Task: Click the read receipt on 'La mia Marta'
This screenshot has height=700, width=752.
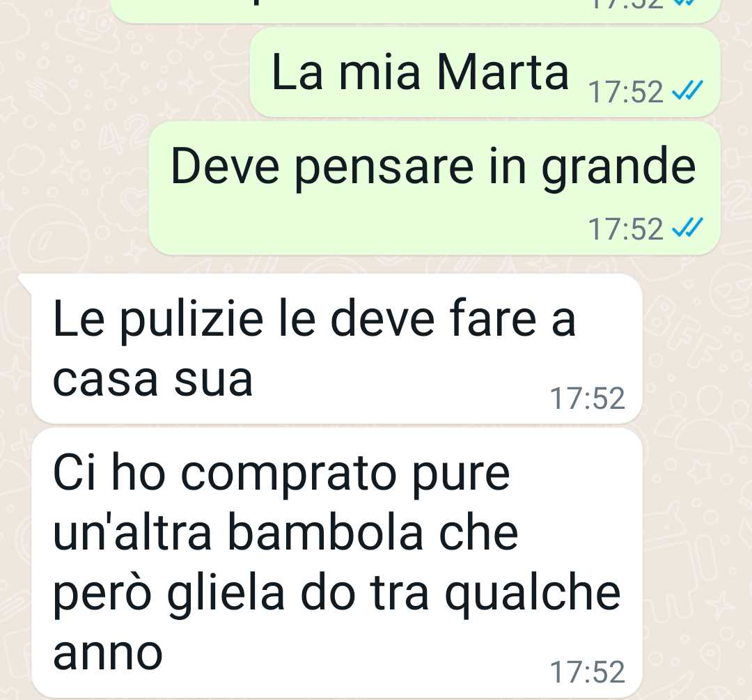Action: (x=688, y=91)
